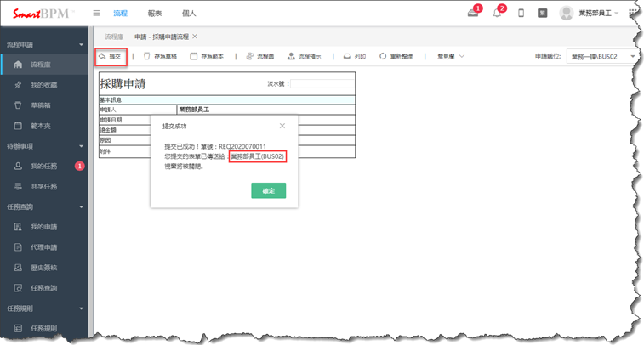644x345 pixels.
Task: Click 流程預示 in the toolbar
Action: pyautogui.click(x=305, y=57)
